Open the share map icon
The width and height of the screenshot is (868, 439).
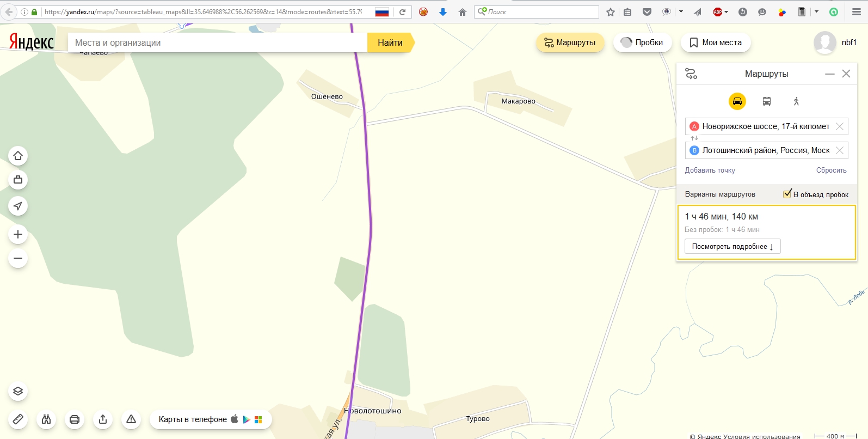click(x=103, y=419)
